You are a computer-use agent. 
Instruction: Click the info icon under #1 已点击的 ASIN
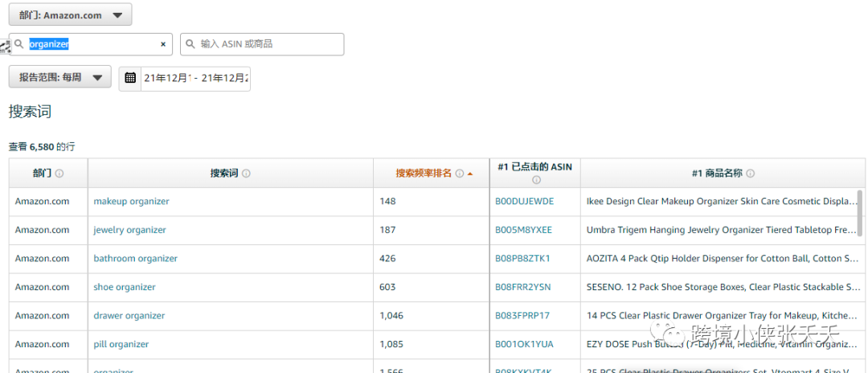(x=535, y=180)
